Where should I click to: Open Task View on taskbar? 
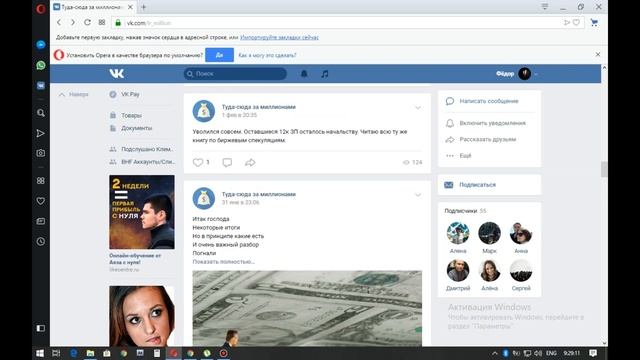(x=56, y=353)
